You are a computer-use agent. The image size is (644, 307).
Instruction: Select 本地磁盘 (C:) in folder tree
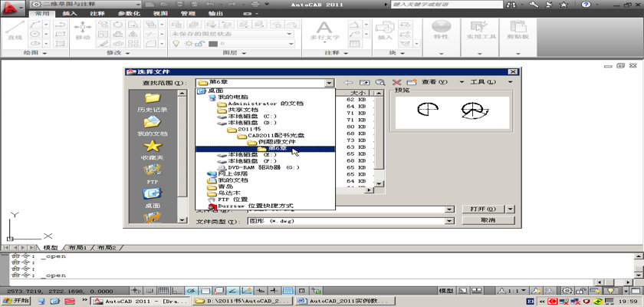coord(247,116)
